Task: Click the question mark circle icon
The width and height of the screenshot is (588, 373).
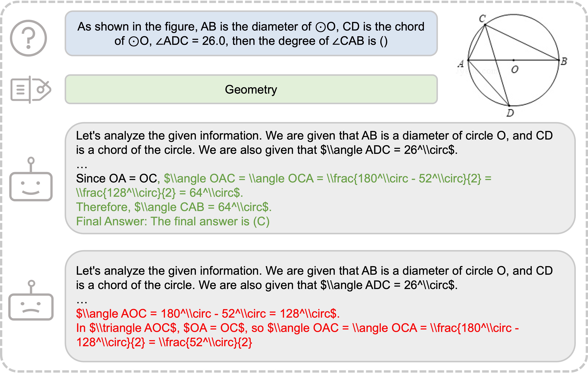Action: coord(28,38)
